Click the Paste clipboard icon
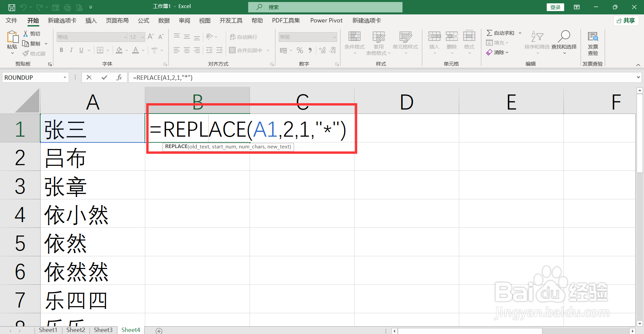Viewport: 644px width, 334px height. [12, 37]
